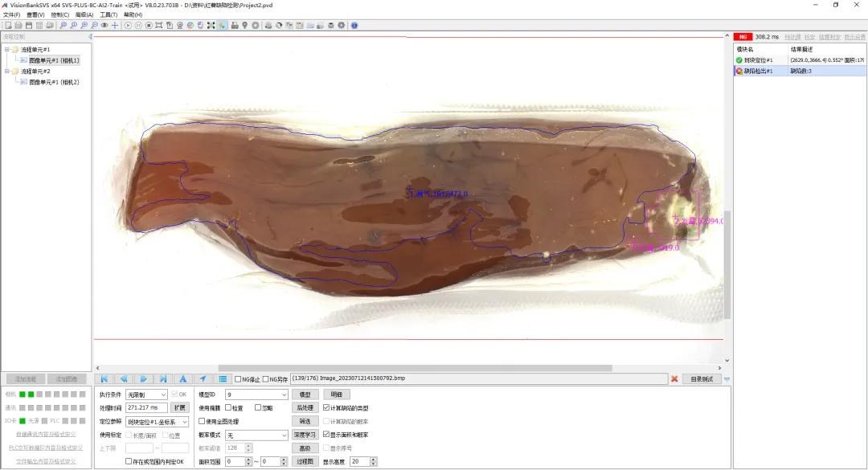Screen dimensions: 868x470
Task: Open the blue info about icon
Action: point(354,26)
